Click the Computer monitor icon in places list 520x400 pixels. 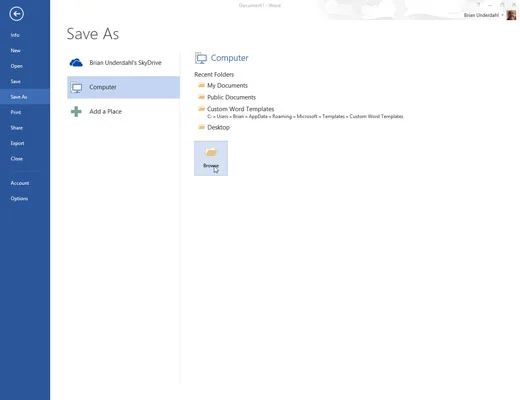coord(76,88)
